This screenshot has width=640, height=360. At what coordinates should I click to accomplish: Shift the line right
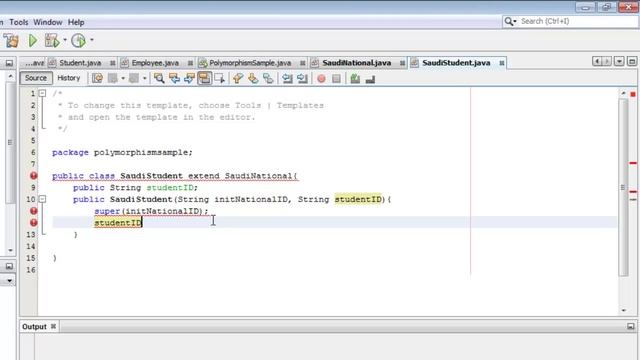click(302, 78)
